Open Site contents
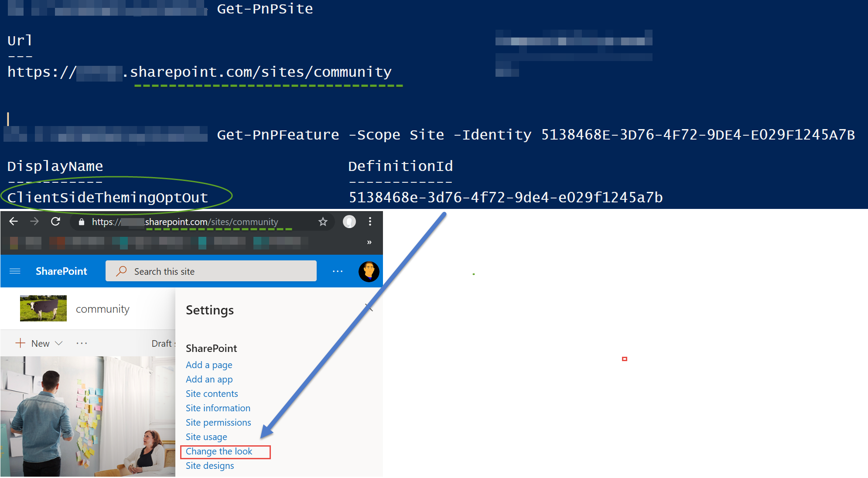 tap(212, 393)
